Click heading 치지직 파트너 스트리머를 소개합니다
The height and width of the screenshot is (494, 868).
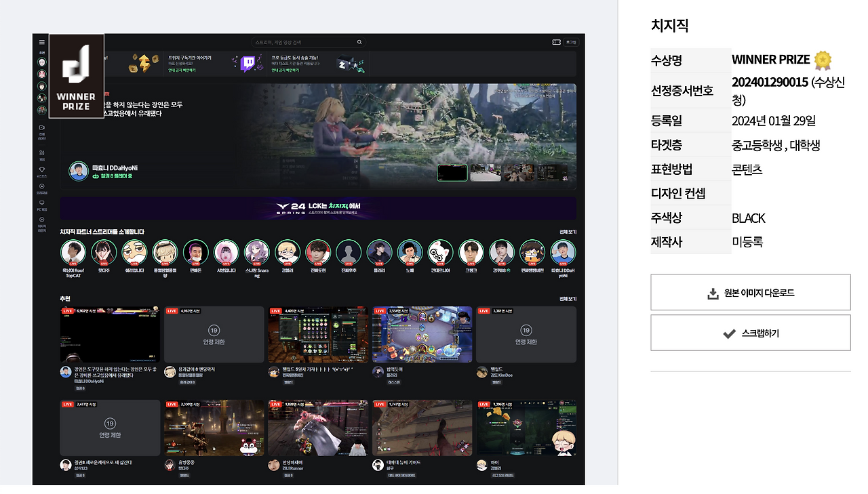[102, 232]
